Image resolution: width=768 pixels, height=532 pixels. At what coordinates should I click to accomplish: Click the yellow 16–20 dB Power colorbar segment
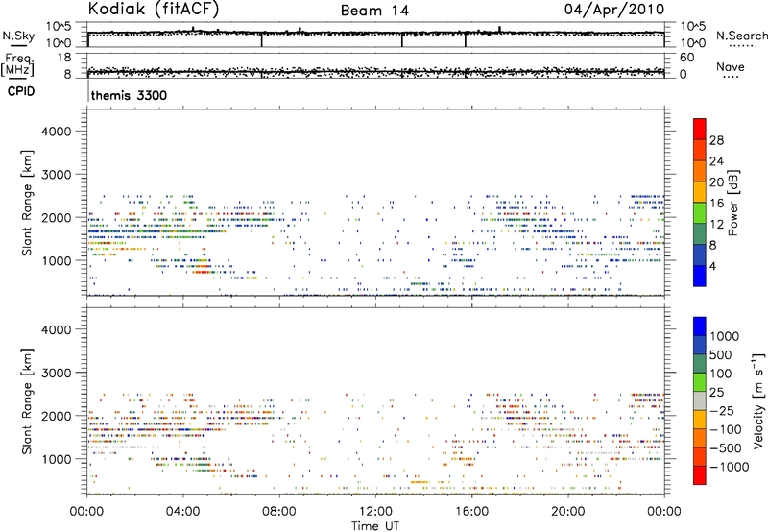click(x=699, y=192)
